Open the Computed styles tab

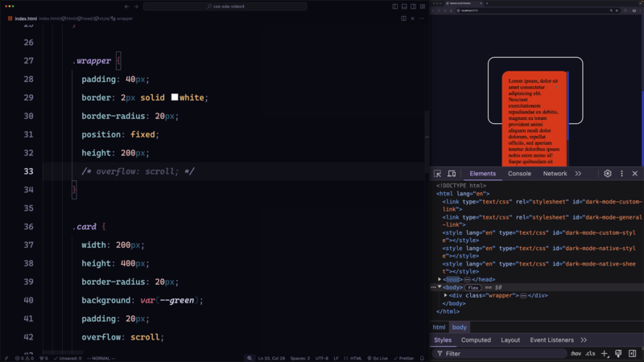[x=476, y=340]
